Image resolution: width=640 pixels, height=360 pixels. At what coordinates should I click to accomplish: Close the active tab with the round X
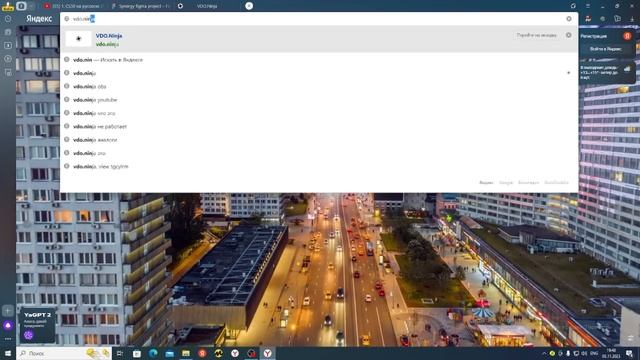[249, 6]
